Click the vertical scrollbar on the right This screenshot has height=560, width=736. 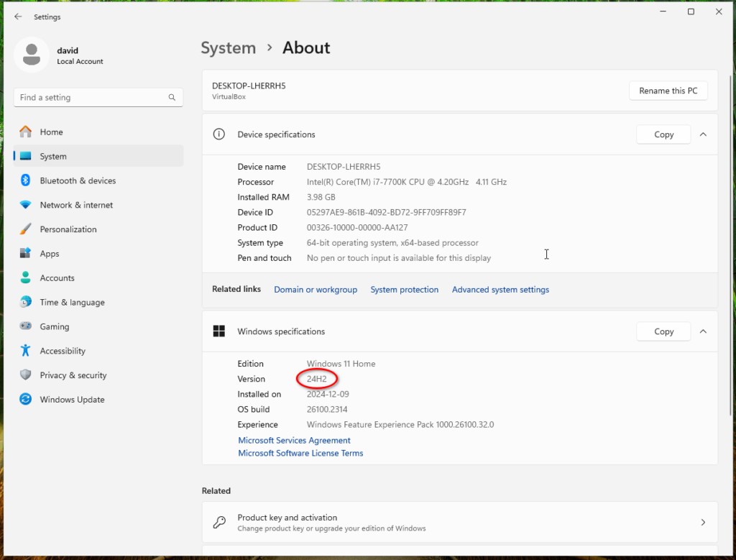tap(731, 245)
